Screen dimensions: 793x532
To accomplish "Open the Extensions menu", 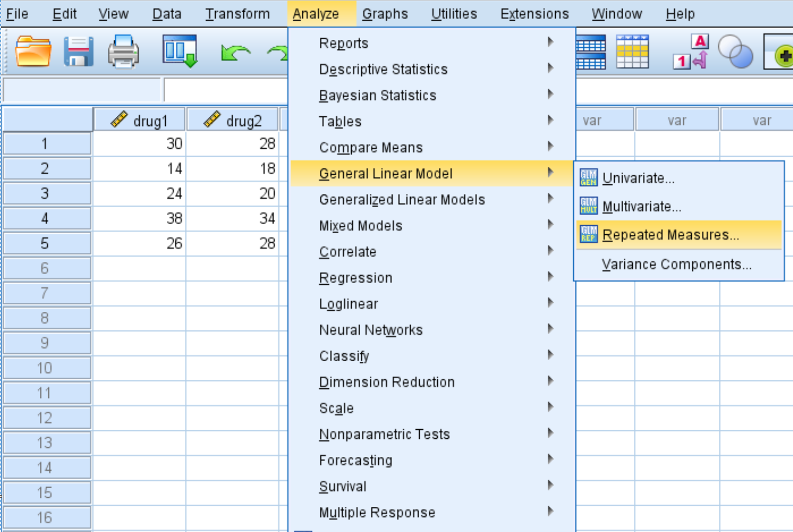I will (535, 14).
